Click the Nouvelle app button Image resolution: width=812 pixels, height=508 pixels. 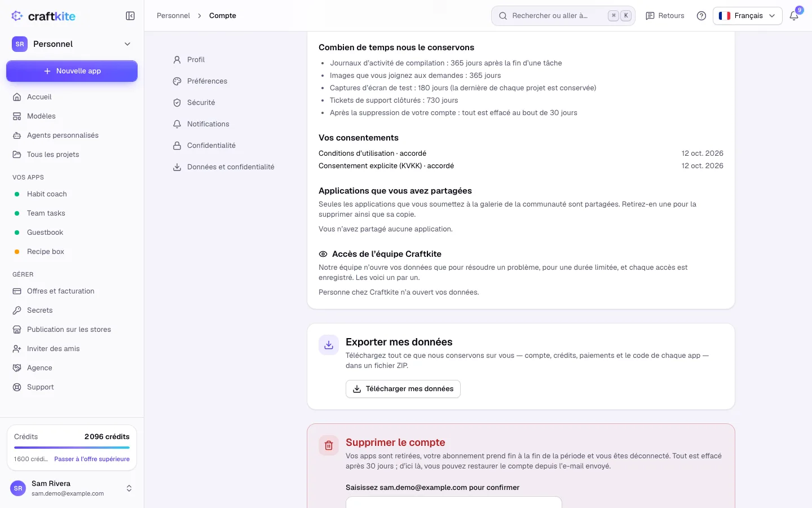coord(72,71)
